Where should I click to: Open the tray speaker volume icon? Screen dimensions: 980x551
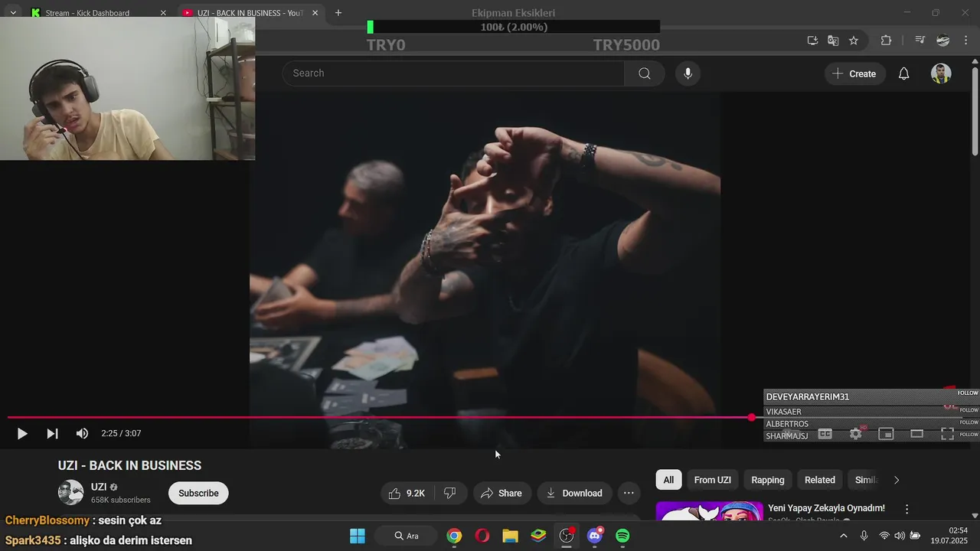(x=900, y=536)
